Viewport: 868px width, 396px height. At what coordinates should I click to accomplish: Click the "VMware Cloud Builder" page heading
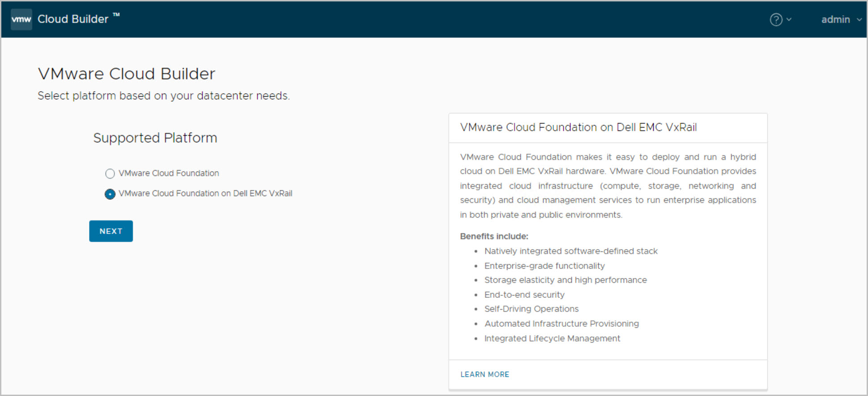127,74
